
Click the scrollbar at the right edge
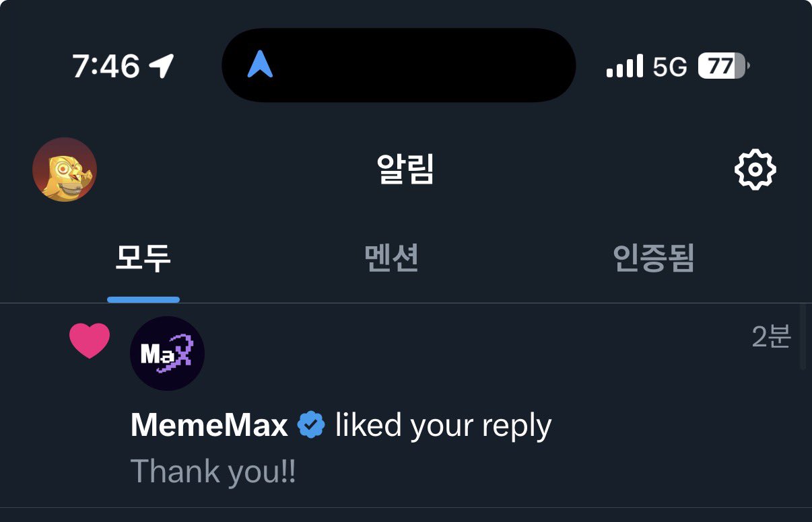[802, 336]
